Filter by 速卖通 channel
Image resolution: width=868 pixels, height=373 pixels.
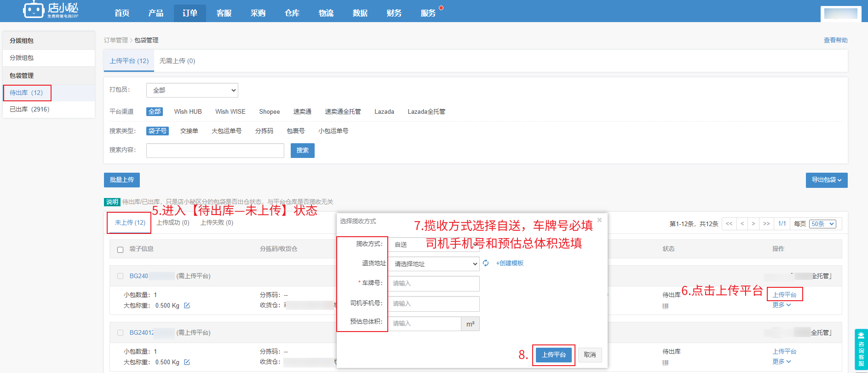click(302, 111)
